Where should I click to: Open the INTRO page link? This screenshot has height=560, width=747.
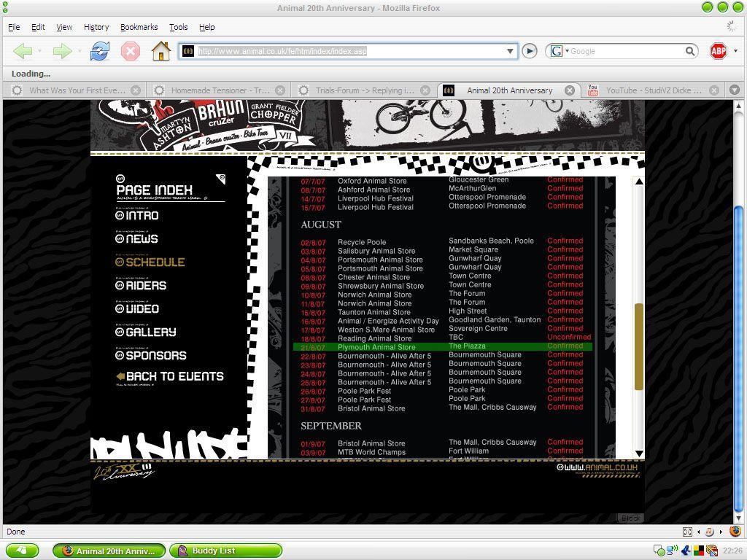[137, 215]
